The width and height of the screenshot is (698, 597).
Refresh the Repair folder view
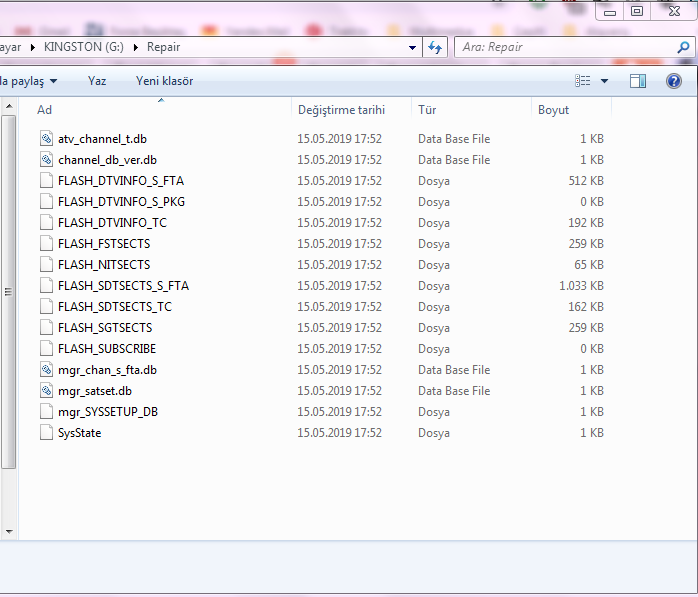click(435, 47)
